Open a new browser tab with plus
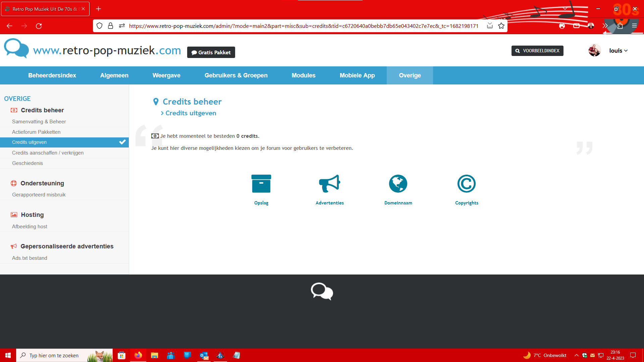The width and height of the screenshot is (644, 362). tap(98, 9)
